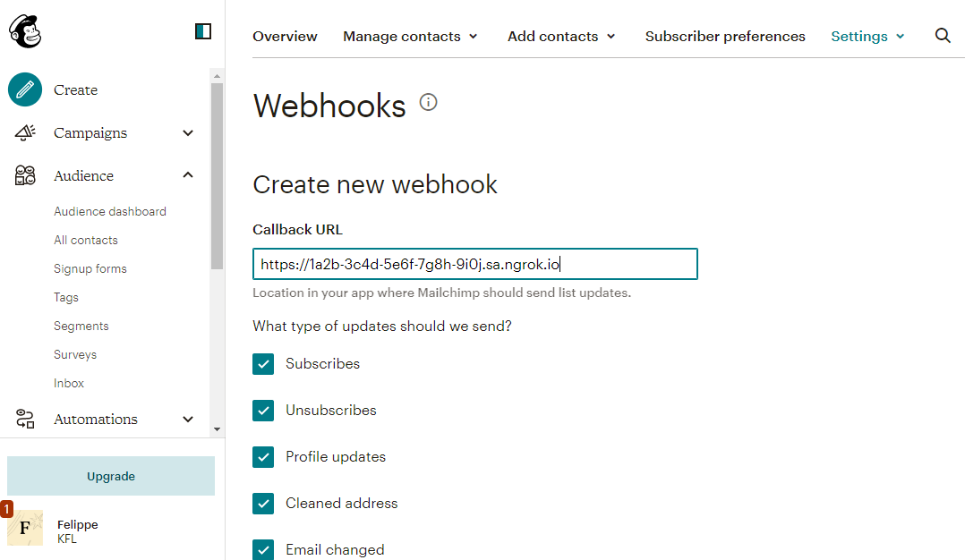Image resolution: width=965 pixels, height=560 pixels.
Task: Collapse the sidebar with the panel toggle icon
Action: coord(203,31)
